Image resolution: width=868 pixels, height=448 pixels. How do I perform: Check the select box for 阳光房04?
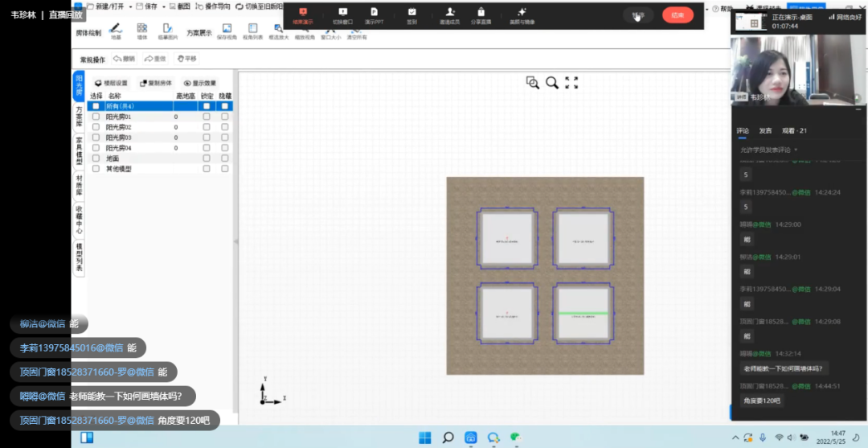click(x=96, y=148)
